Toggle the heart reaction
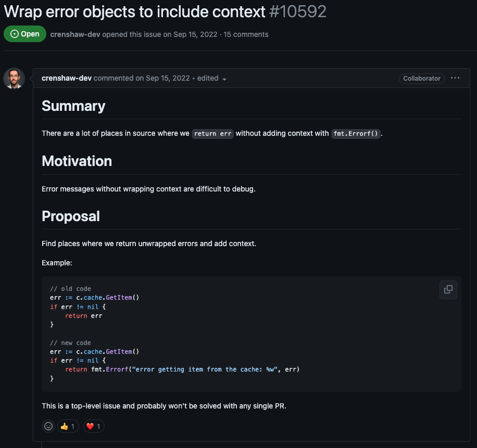The image size is (477, 448). tap(94, 426)
